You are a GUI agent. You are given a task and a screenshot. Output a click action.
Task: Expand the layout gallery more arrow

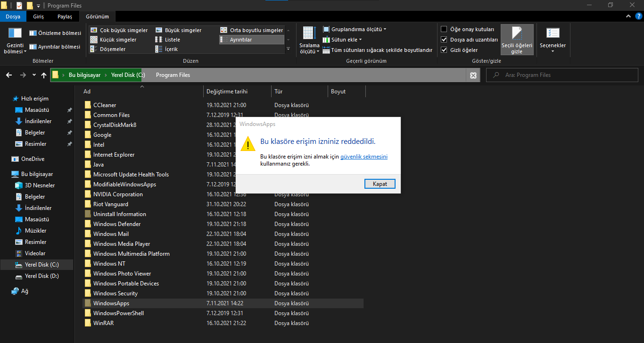(x=288, y=49)
